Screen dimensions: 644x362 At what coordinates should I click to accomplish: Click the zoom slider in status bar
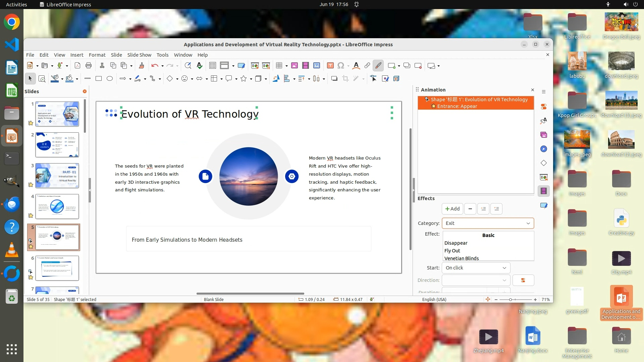(511, 300)
